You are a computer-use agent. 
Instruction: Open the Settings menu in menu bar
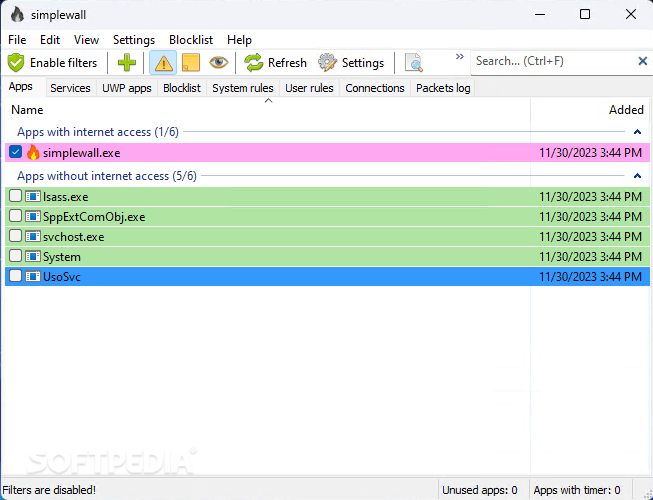(134, 40)
